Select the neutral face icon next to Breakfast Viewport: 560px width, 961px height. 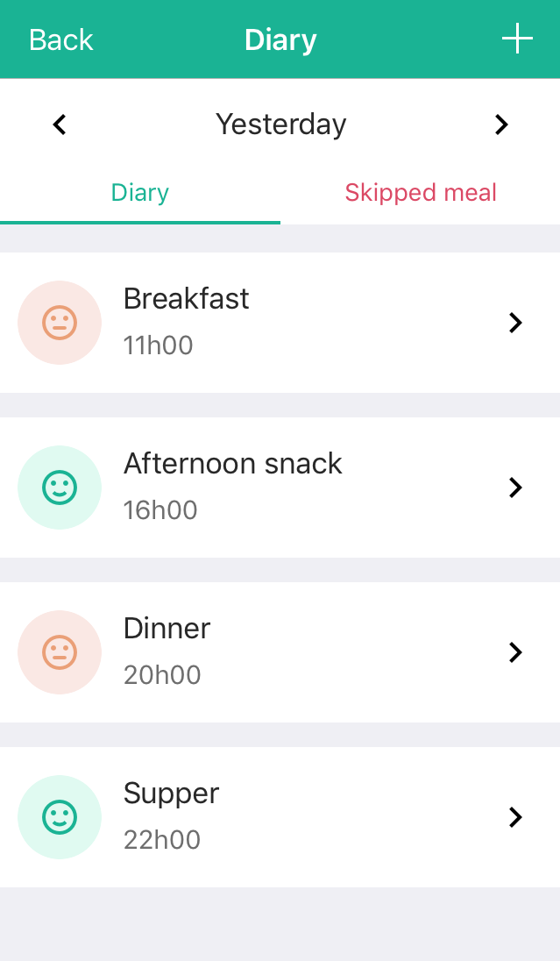coord(60,323)
